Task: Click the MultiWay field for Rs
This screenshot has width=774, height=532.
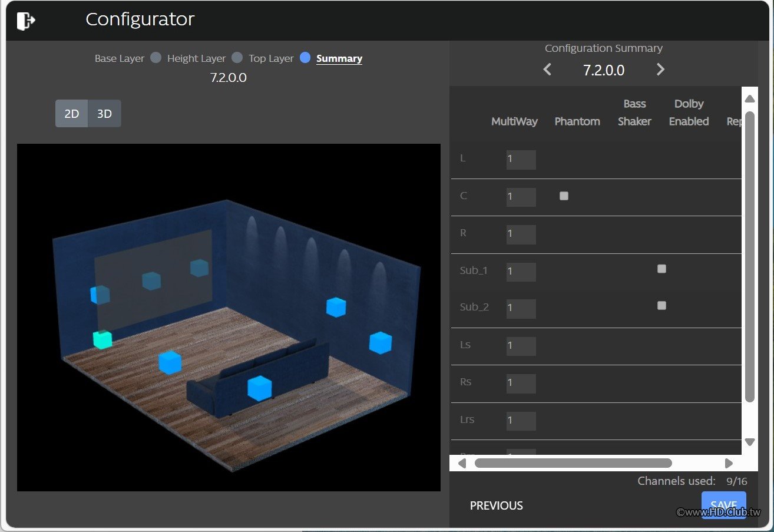Action: pyautogui.click(x=521, y=384)
